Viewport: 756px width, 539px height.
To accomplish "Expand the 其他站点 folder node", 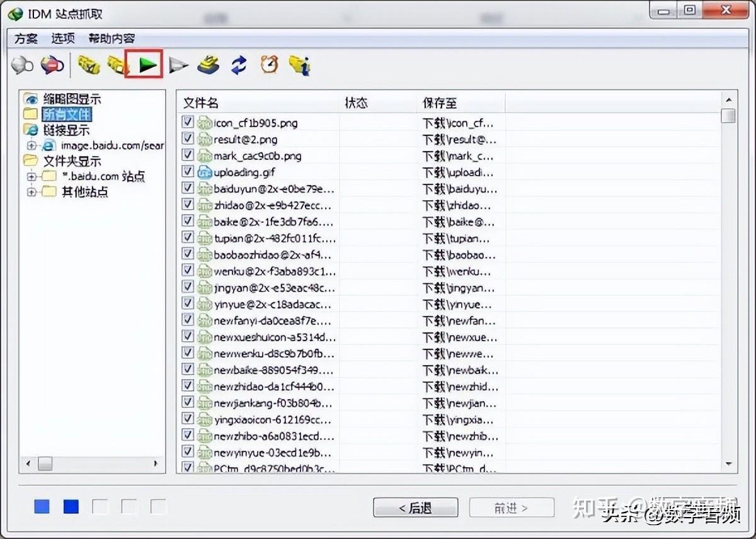I will (31, 192).
